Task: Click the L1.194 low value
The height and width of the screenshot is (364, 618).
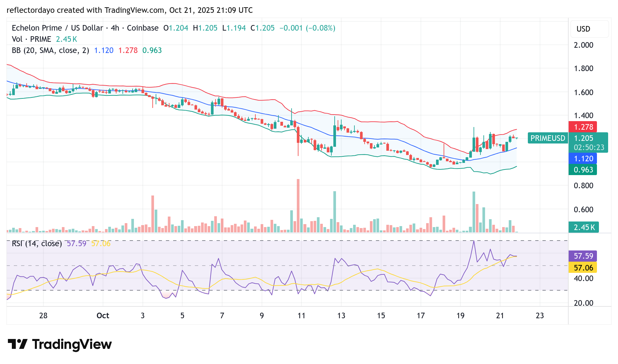Action: [x=234, y=28]
